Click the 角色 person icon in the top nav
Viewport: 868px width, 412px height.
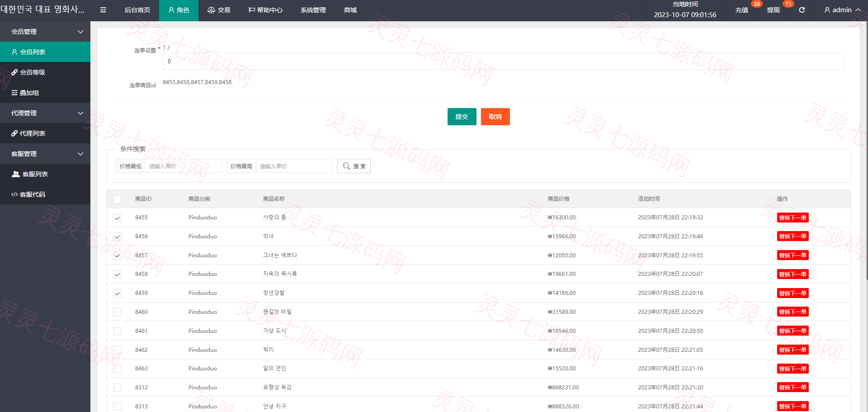pos(171,10)
